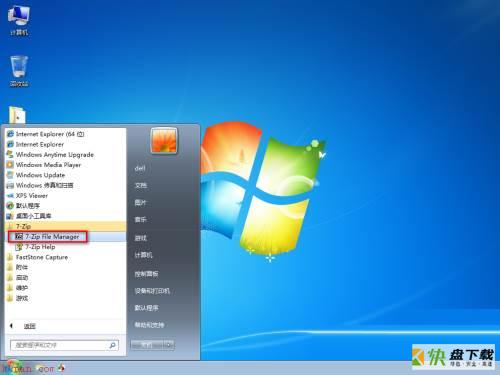The width and height of the screenshot is (500, 375).
Task: Open 文档 (Documents) in Start menu
Action: point(140,185)
